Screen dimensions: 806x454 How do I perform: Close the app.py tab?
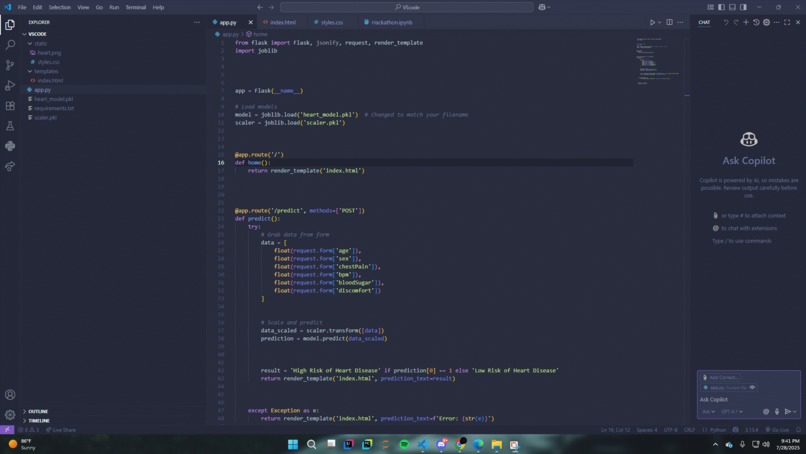(250, 22)
